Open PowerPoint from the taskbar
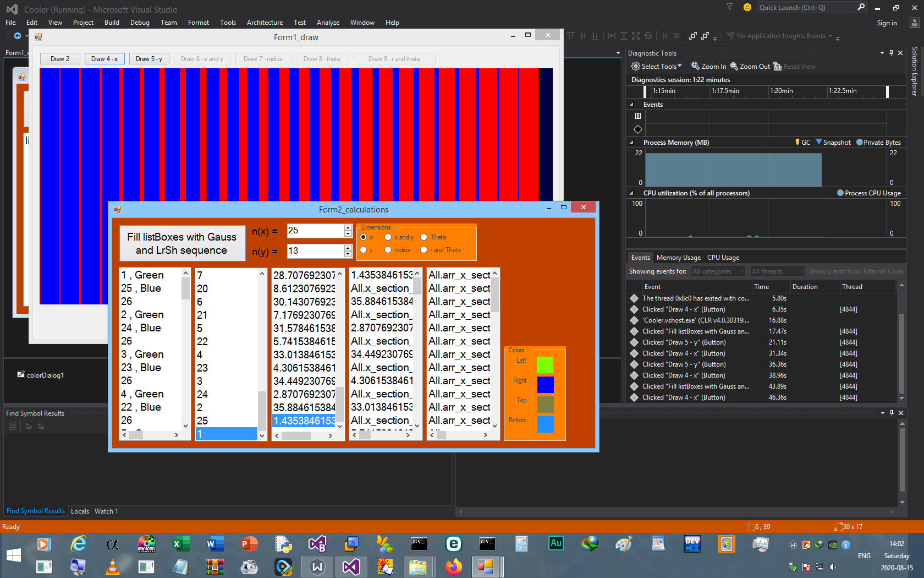Screen dimensions: 924x578 pyautogui.click(x=249, y=544)
